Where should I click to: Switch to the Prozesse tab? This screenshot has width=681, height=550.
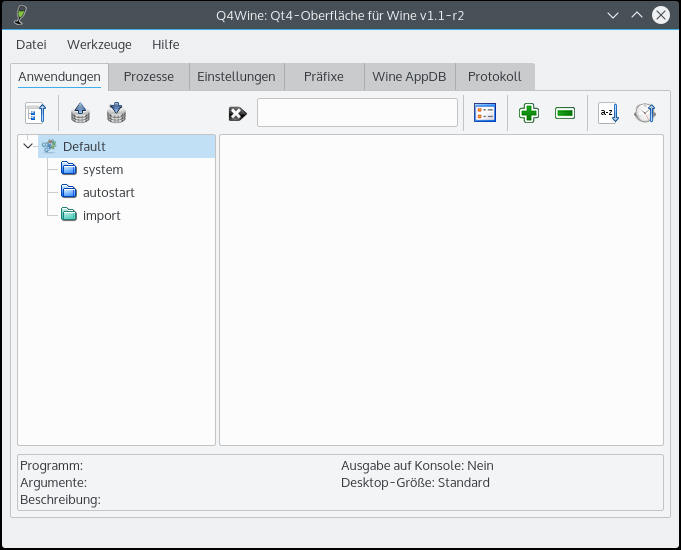[148, 77]
